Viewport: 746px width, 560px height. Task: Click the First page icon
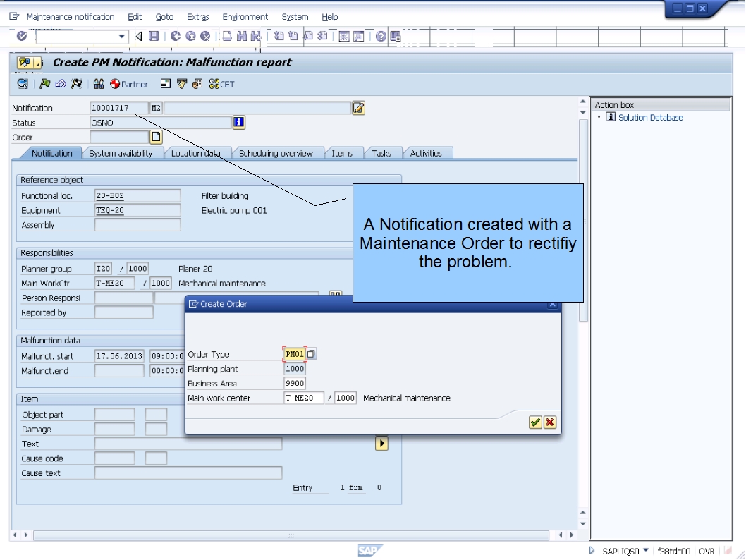pos(279,36)
